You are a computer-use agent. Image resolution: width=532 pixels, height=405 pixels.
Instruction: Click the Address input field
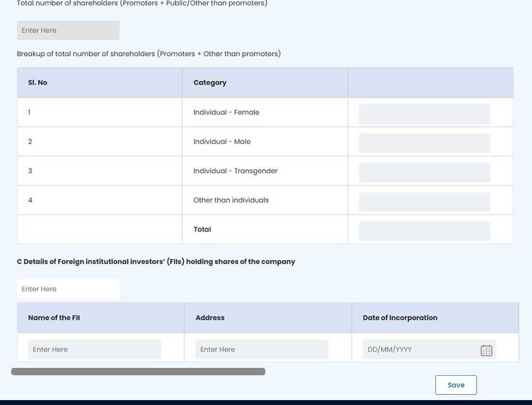[x=262, y=349]
